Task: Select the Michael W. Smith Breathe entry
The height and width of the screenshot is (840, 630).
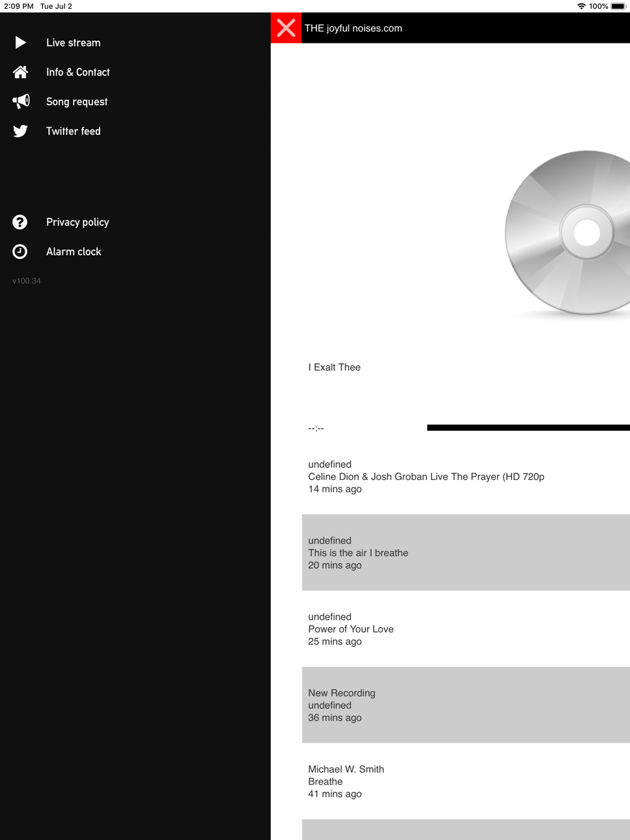Action: [466, 781]
